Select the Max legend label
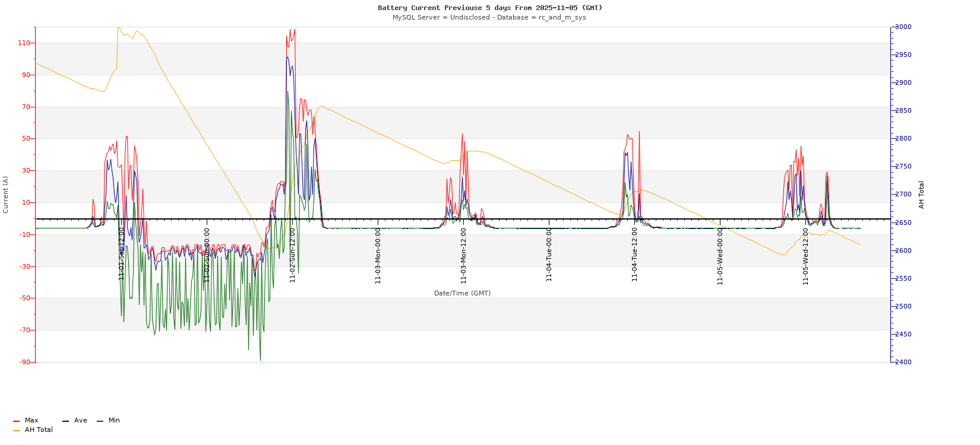 31,421
